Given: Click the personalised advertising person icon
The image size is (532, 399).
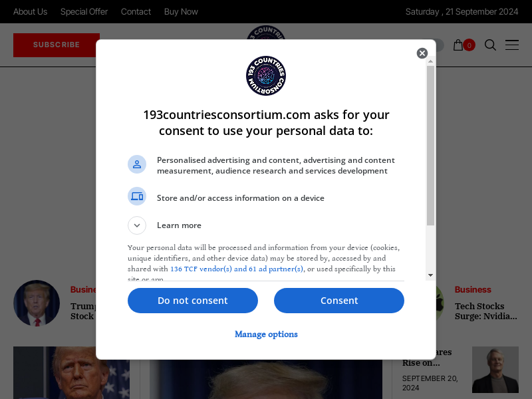Looking at the screenshot, I should tap(137, 164).
